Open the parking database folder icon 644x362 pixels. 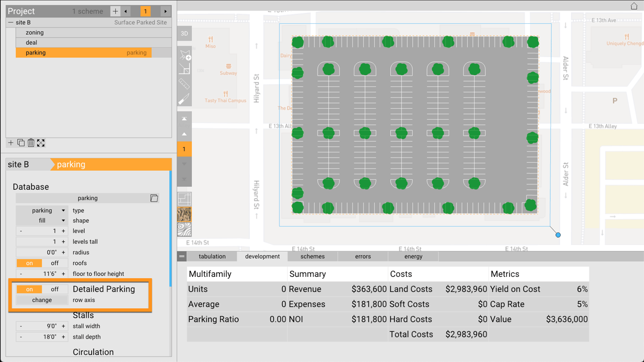tap(154, 198)
